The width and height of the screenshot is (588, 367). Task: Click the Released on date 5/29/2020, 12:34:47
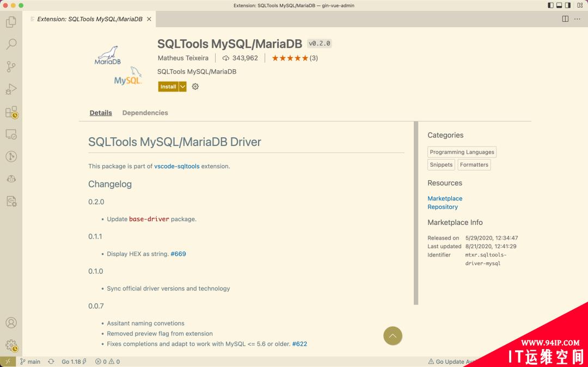pos(492,238)
